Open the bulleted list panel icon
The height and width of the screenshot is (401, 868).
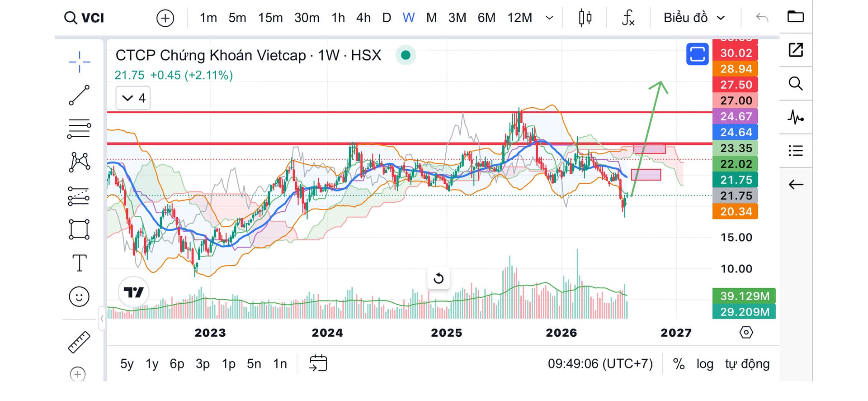[x=796, y=150]
